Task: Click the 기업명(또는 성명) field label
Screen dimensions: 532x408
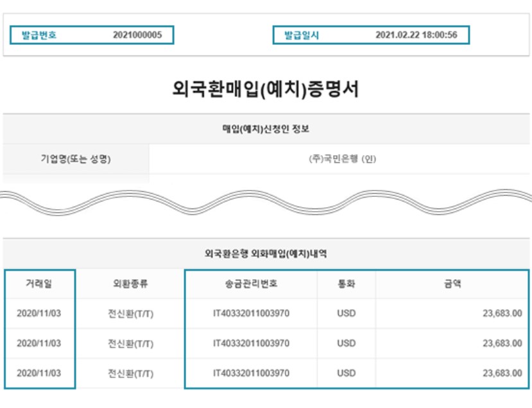Action: click(x=76, y=158)
